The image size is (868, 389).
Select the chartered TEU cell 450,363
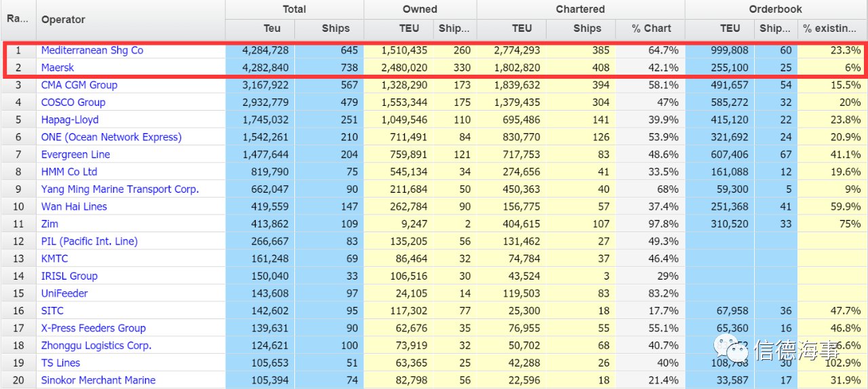(511, 189)
